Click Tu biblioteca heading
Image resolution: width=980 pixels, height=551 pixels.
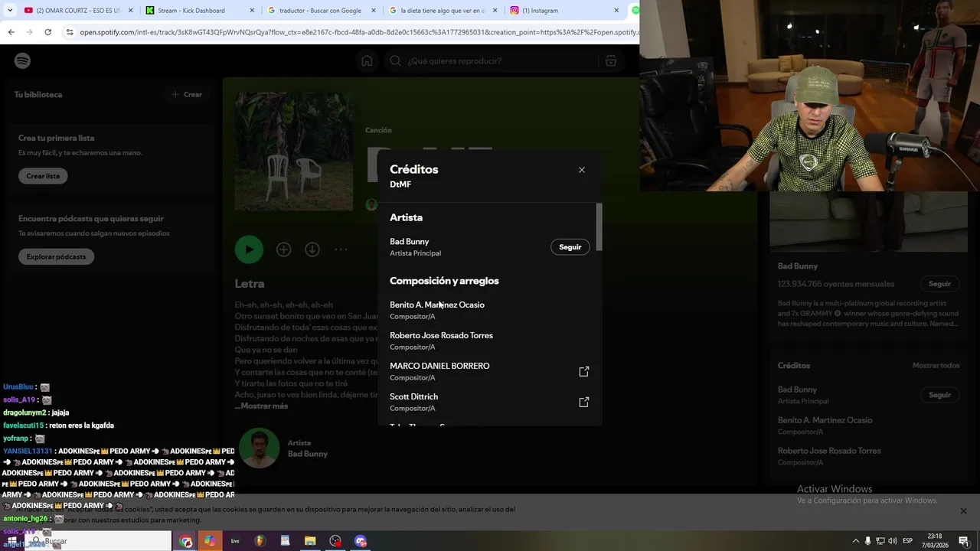click(x=38, y=95)
